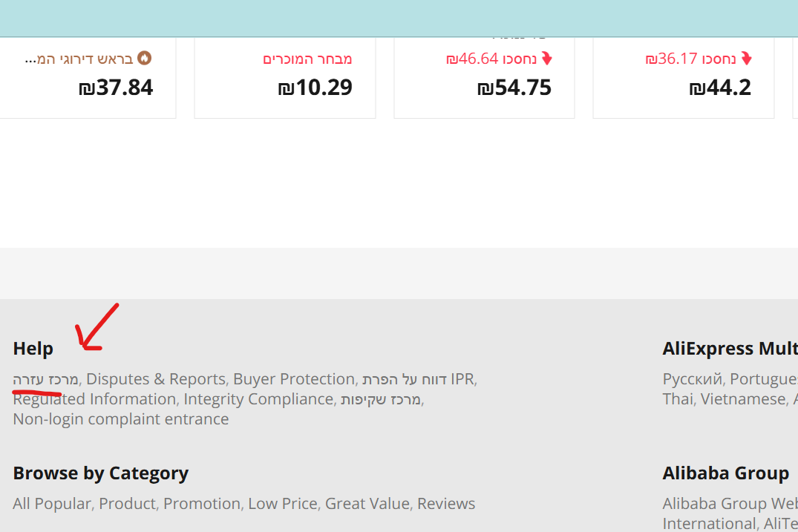Screen dimensions: 798x532
Task: Click the flame icon on the top-ranked badge
Action: click(145, 58)
